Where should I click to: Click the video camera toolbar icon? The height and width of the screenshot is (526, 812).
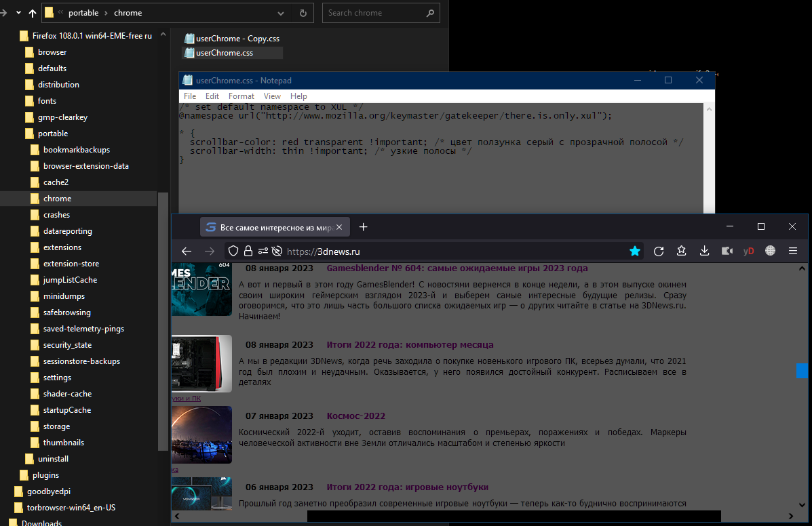[727, 251]
